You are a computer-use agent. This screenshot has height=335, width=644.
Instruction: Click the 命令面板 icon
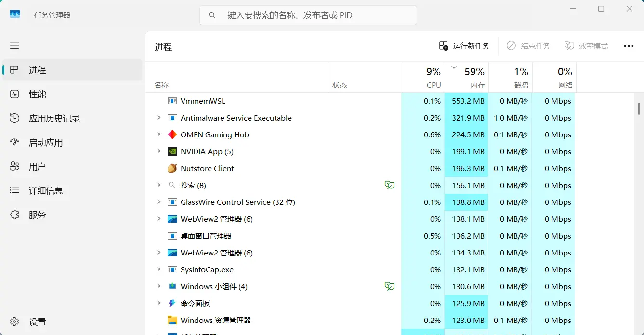pos(172,303)
